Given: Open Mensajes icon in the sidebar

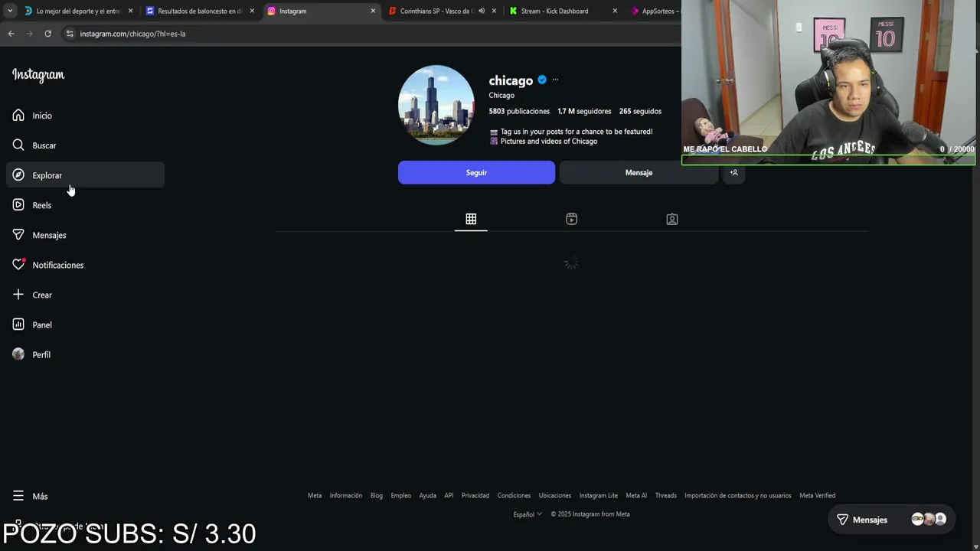Looking at the screenshot, I should [18, 235].
